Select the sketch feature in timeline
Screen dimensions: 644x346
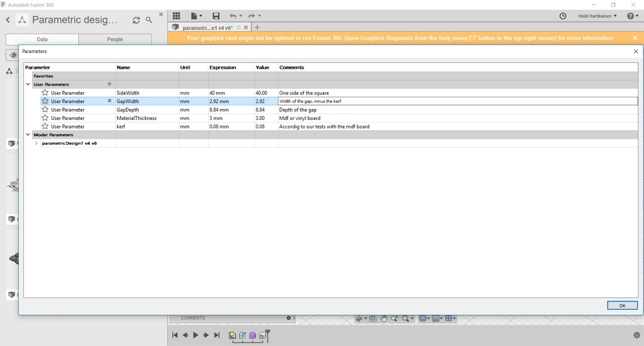[x=232, y=336]
